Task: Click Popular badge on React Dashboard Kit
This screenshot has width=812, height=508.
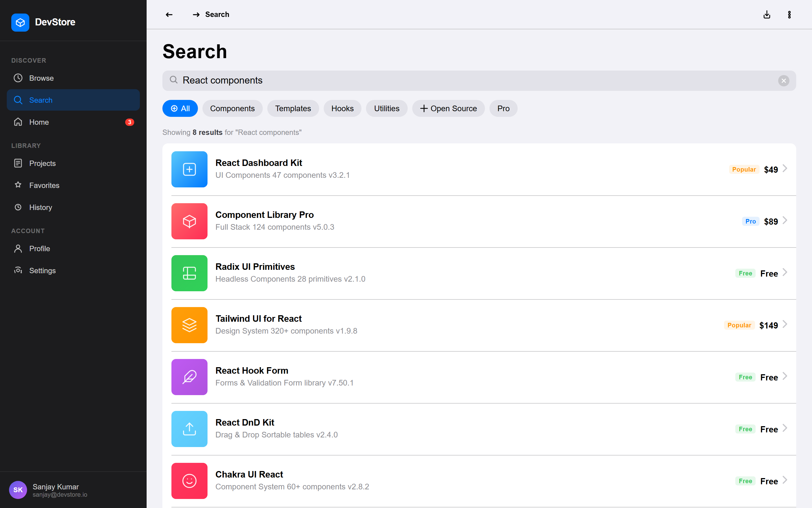Action: [x=744, y=169]
